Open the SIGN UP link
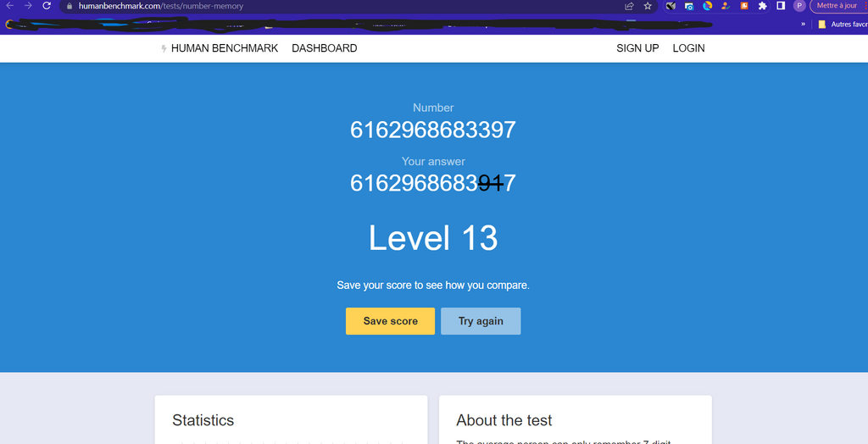This screenshot has width=868, height=444. 637,48
